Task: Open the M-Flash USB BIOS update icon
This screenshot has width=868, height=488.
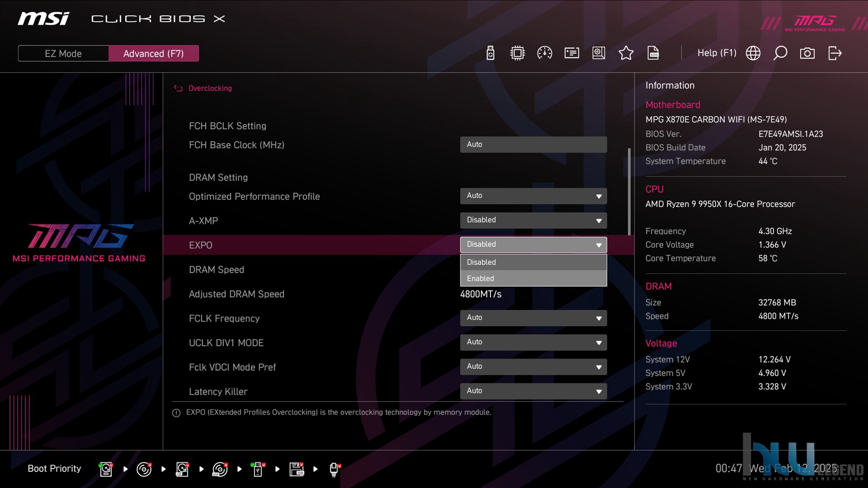Action: click(x=490, y=53)
